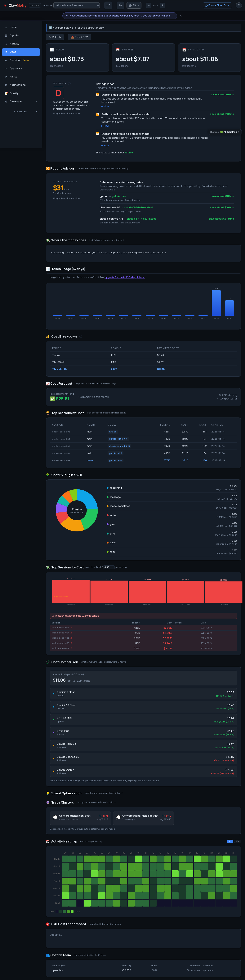This screenshot has width=245, height=980.
Task: Click the warning icon beside smoke-sess-000
Action: [x=71, y=643]
